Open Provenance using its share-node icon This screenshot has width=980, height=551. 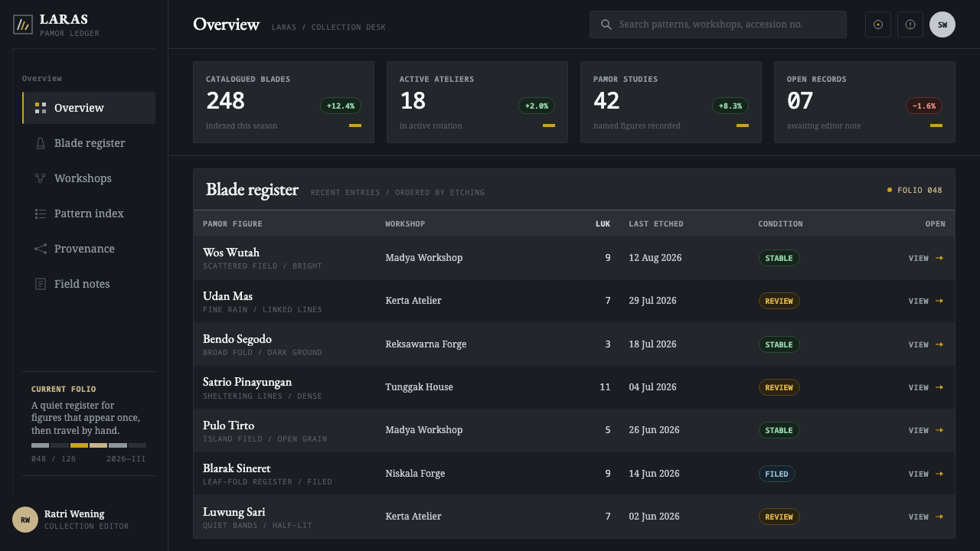point(41,249)
